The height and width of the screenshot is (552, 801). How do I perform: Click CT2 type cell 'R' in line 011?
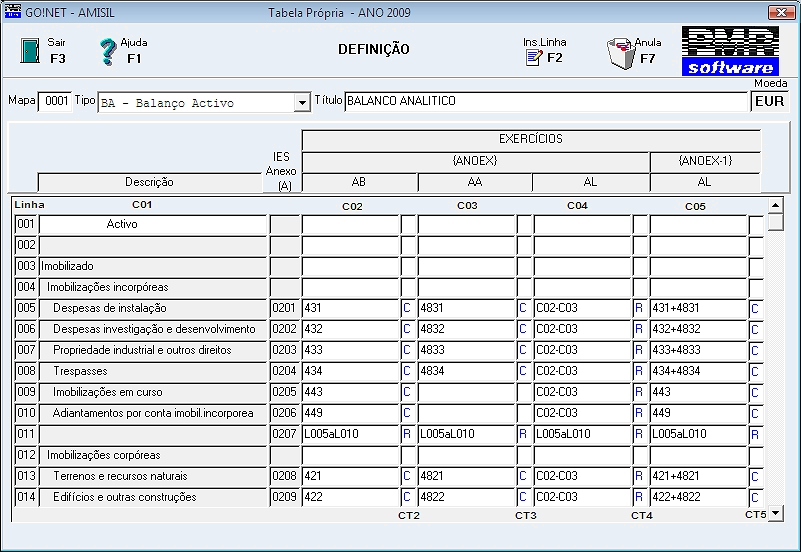(408, 434)
